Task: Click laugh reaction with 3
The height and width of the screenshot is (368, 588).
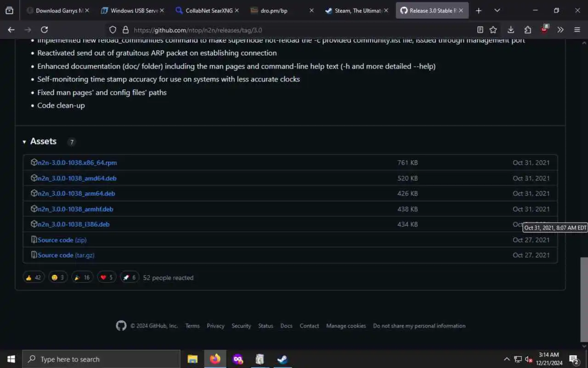Action: coord(58,277)
